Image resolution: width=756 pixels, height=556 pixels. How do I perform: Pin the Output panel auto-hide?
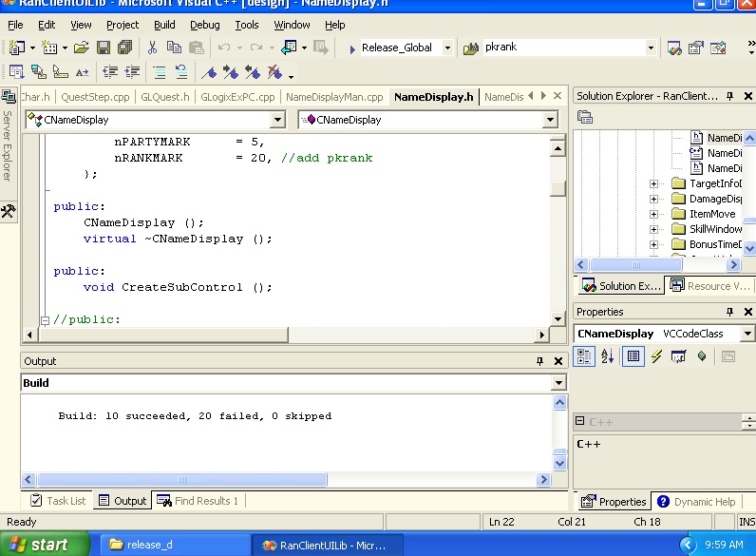point(540,361)
